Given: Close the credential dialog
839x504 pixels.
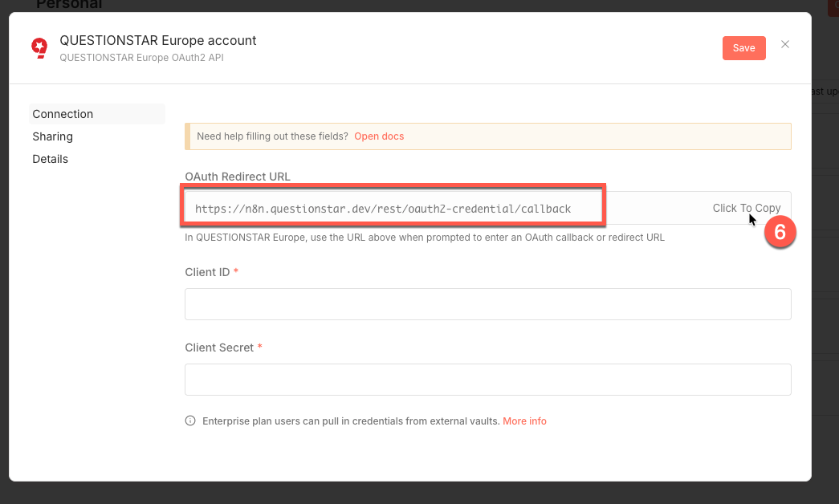Looking at the screenshot, I should (x=785, y=44).
